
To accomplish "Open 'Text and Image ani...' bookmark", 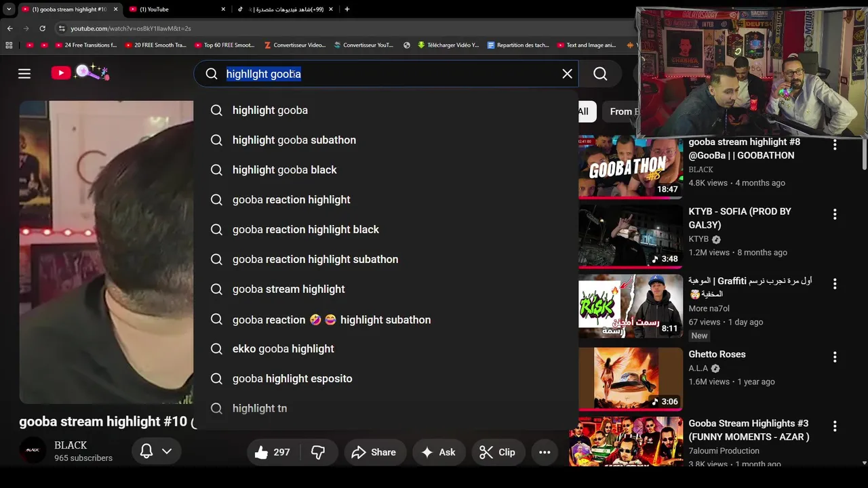I will (587, 45).
